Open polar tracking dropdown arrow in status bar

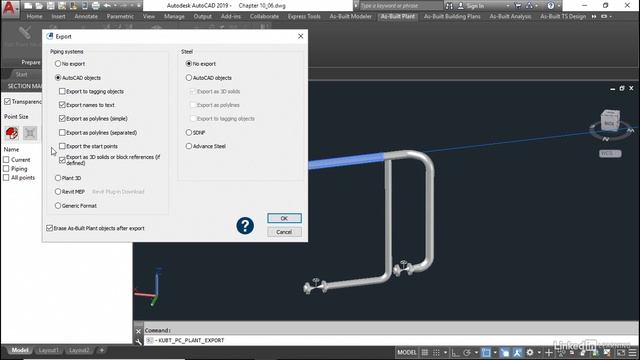click(476, 352)
